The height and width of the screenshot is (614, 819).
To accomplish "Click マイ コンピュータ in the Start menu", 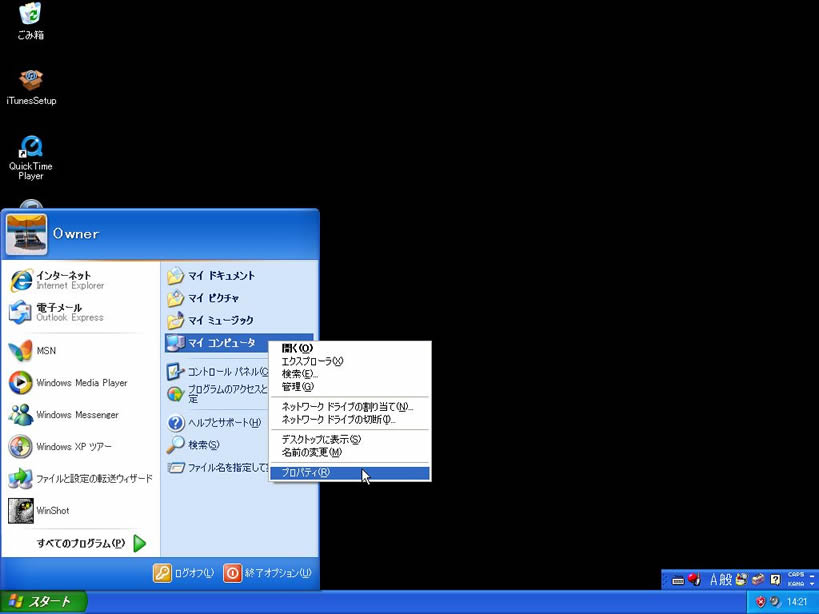I will [x=216, y=343].
